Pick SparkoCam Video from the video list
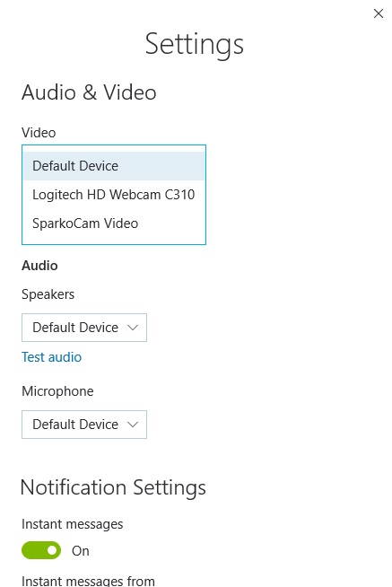Viewport: 392px width, 587px height. coord(114,223)
